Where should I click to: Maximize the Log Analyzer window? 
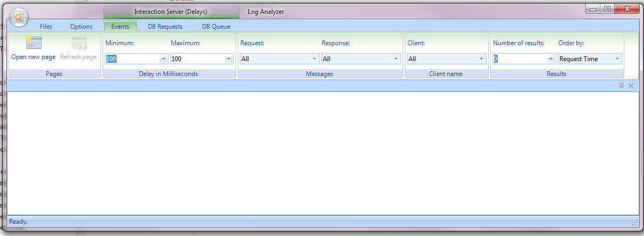[607, 9]
